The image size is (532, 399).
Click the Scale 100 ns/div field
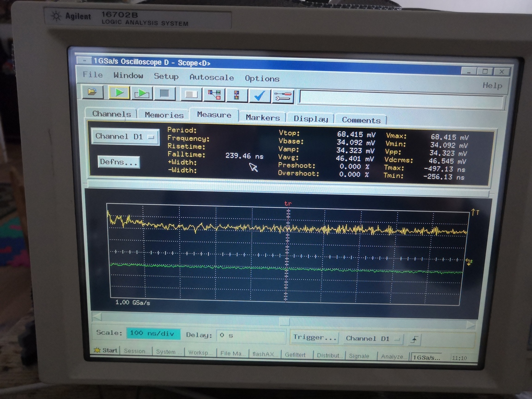pyautogui.click(x=153, y=333)
